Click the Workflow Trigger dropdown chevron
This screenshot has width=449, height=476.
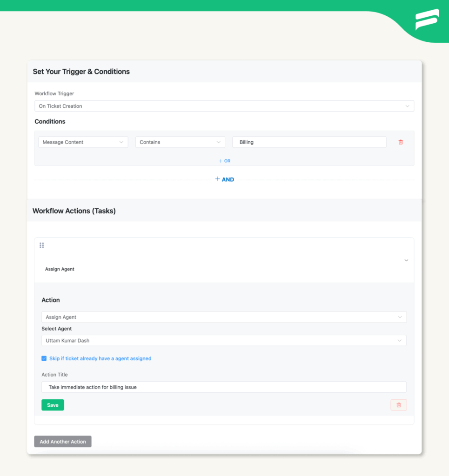point(407,106)
